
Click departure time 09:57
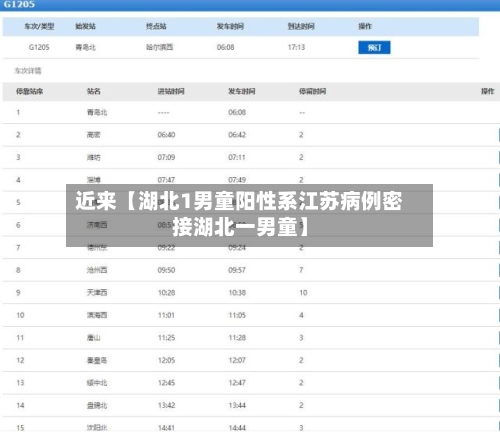(237, 270)
